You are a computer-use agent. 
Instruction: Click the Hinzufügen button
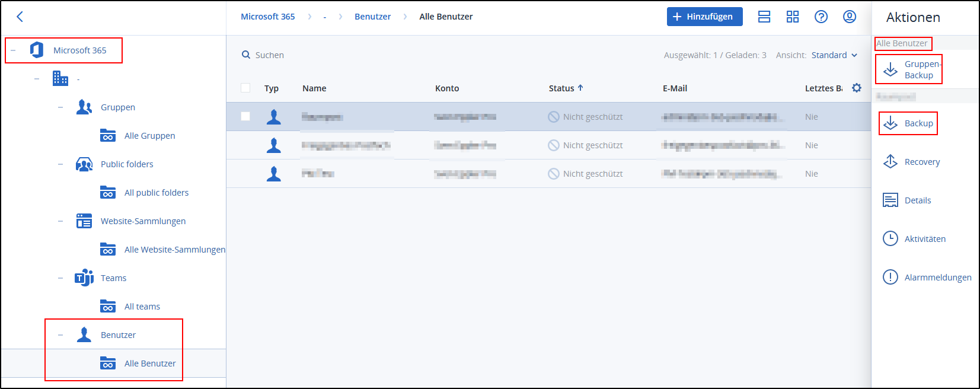point(704,17)
